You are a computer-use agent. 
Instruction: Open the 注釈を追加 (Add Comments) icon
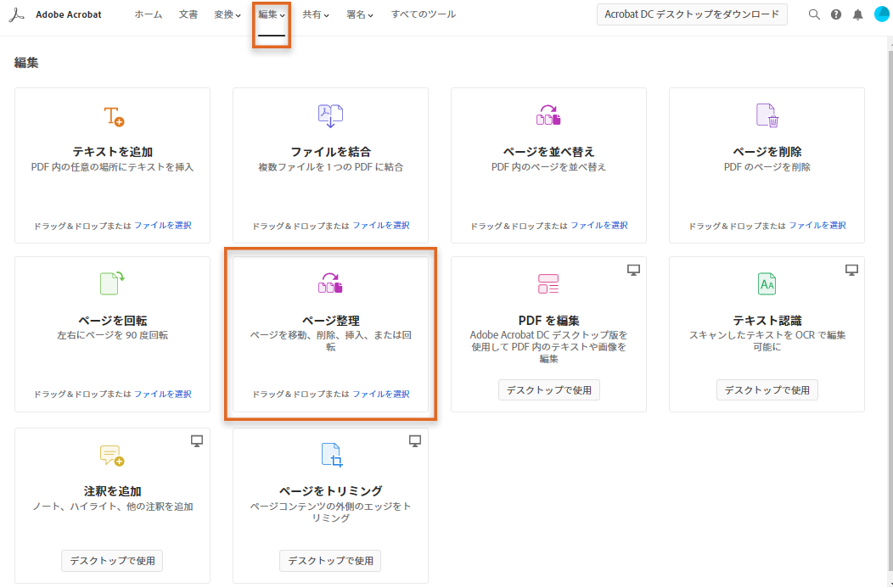[x=111, y=456]
